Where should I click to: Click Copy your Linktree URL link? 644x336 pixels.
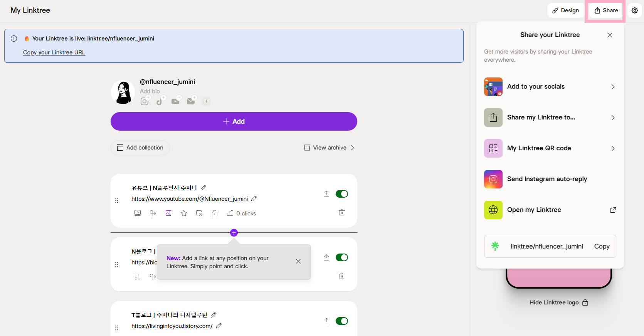54,52
